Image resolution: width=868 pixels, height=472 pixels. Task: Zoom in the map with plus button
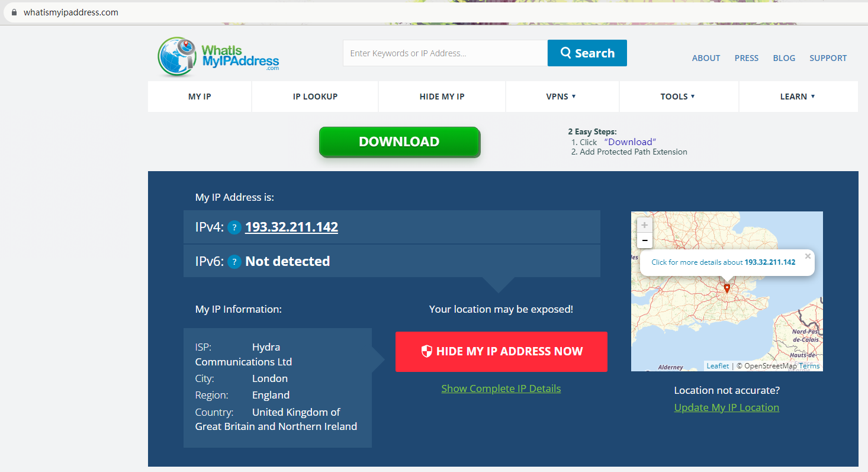[645, 225]
